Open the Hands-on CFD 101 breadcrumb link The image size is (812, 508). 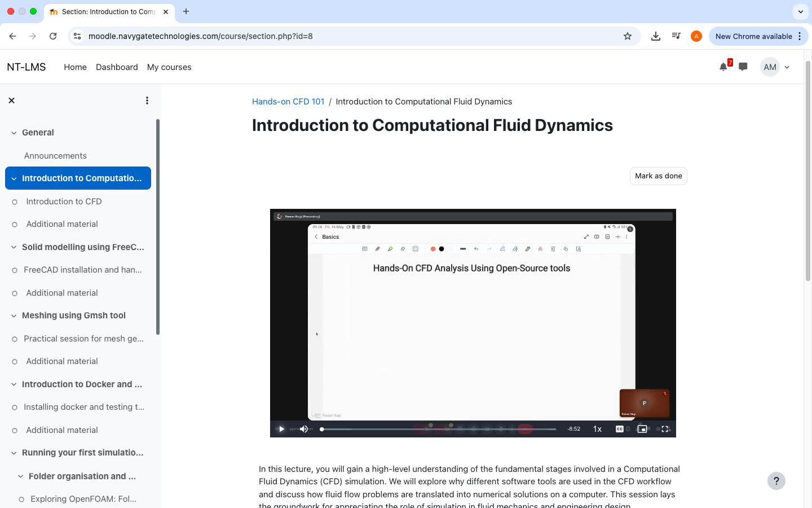click(288, 101)
